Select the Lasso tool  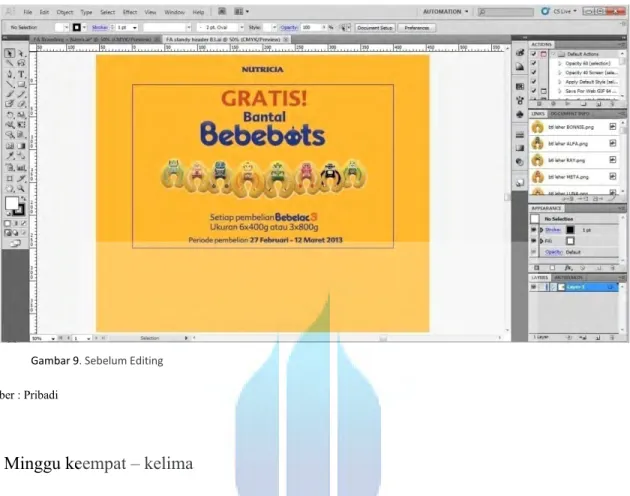pos(21,64)
